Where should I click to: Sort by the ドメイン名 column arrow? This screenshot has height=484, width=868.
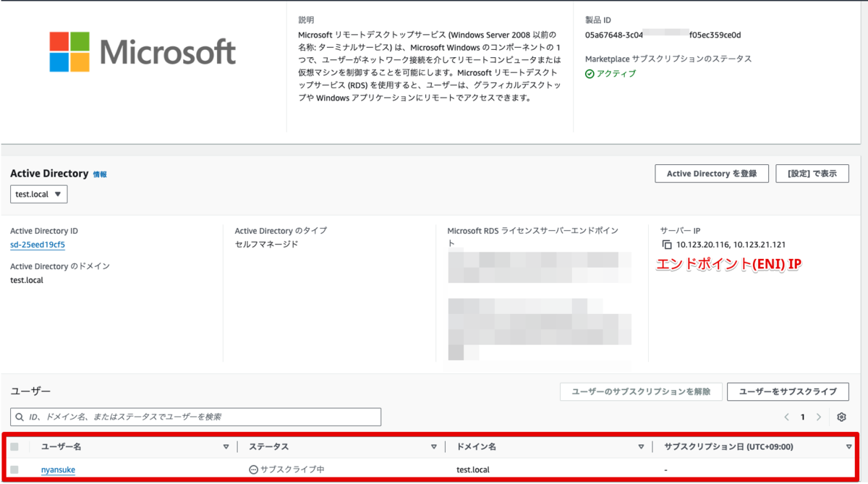click(x=642, y=447)
